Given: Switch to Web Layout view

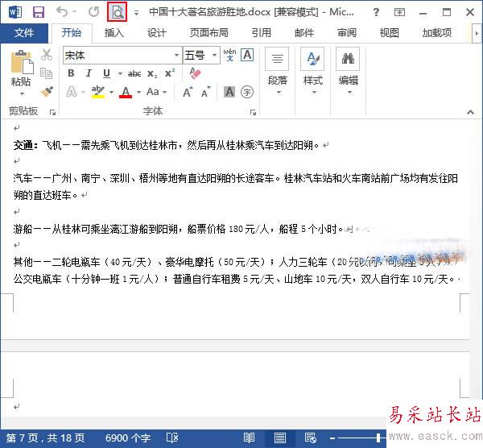Looking at the screenshot, I should click(x=311, y=438).
